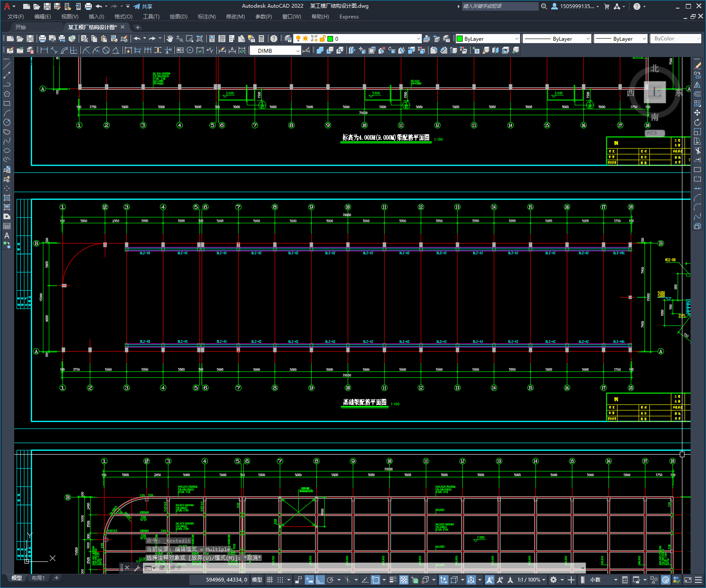Click the green ByLayer object color swatch
Viewport: 706px width, 588px height.
point(460,39)
